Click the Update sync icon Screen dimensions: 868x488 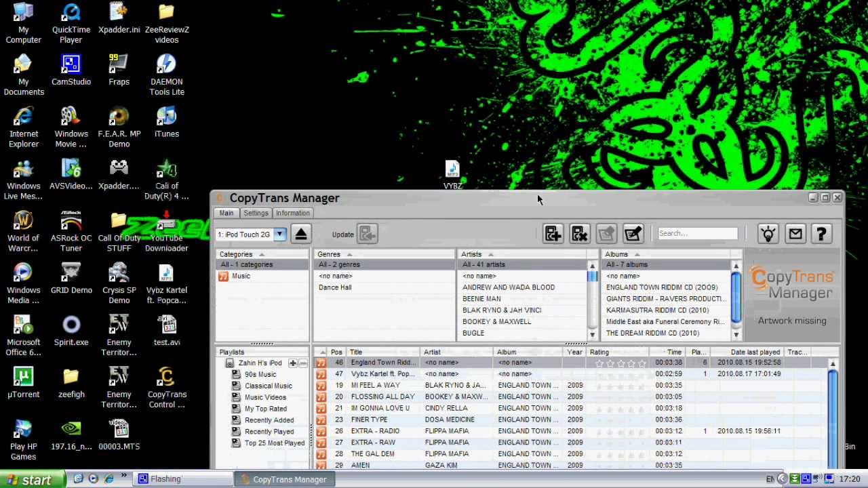368,234
